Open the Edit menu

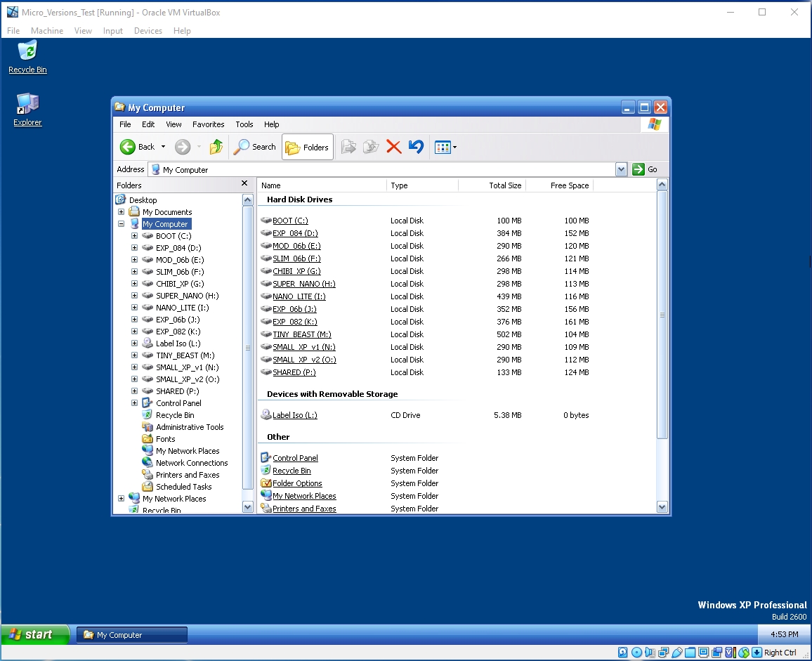coord(148,124)
